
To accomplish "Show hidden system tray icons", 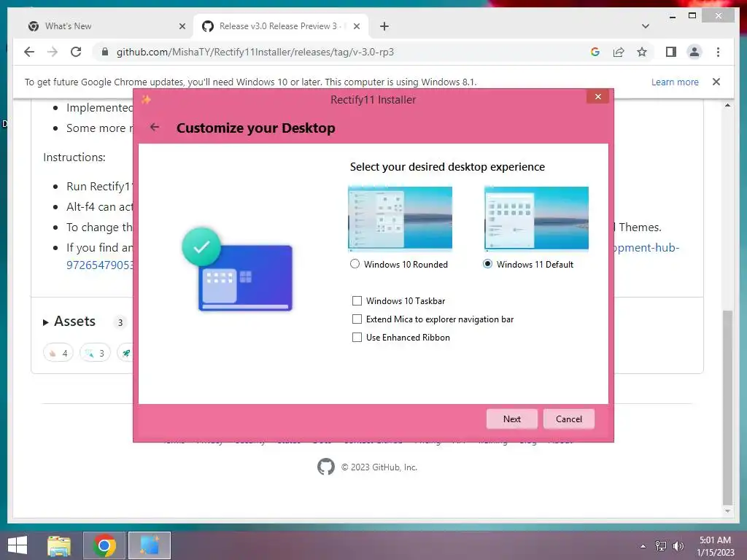I will pyautogui.click(x=643, y=546).
